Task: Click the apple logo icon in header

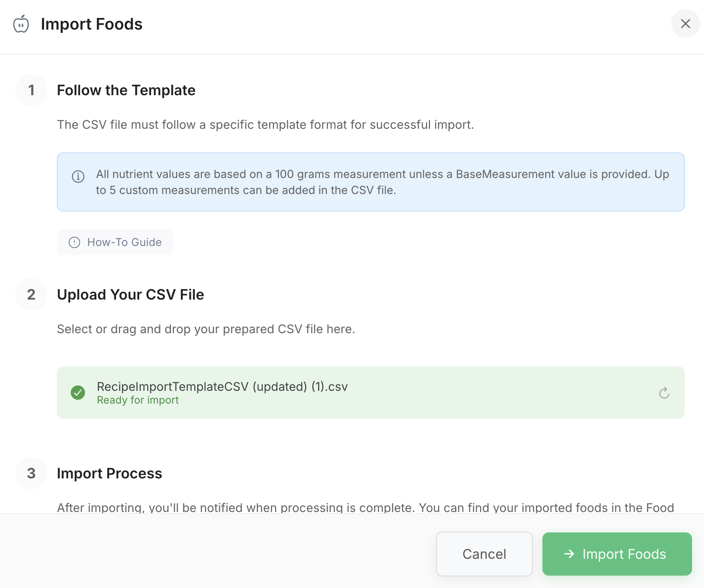Action: pyautogui.click(x=21, y=24)
